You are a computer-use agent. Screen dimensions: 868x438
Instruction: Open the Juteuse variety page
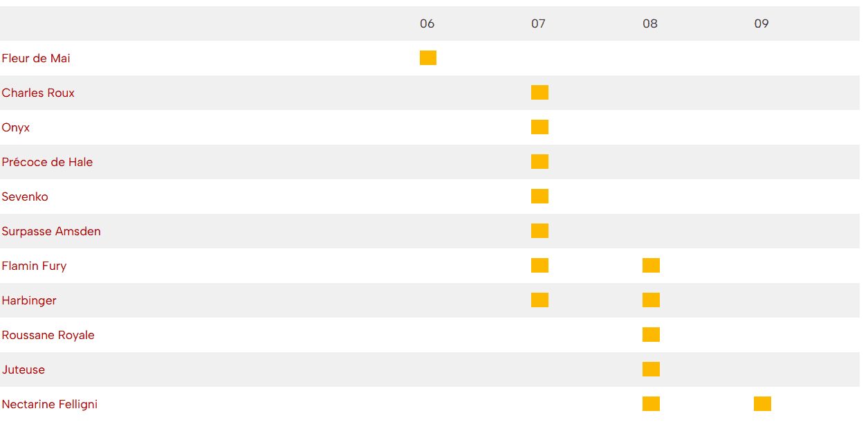[24, 369]
